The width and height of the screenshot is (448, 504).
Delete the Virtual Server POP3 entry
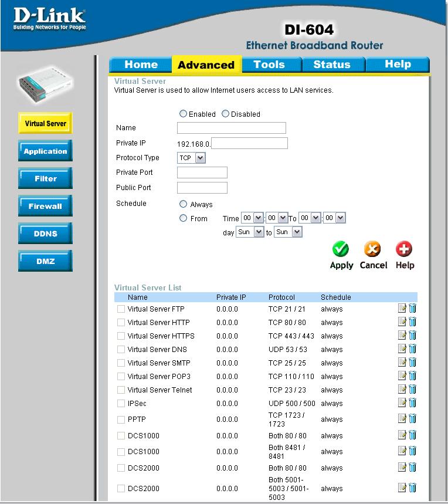(412, 376)
